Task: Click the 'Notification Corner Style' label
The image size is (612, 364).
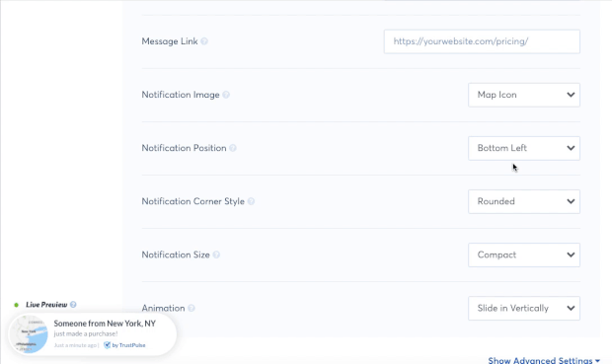Action: coord(192,201)
